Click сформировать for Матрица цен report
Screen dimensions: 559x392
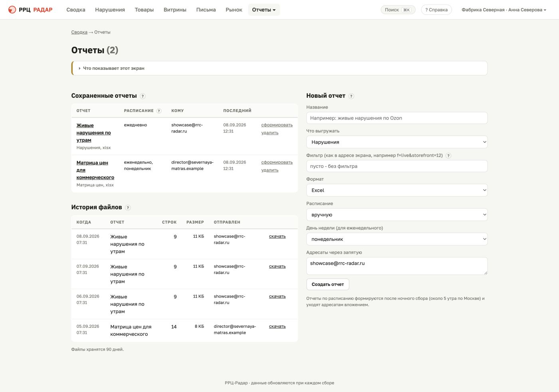[x=277, y=162]
